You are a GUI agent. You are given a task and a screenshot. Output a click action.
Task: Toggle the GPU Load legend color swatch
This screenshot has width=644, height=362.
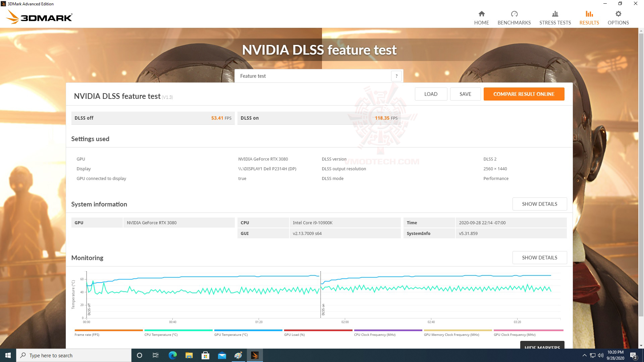(x=318, y=330)
